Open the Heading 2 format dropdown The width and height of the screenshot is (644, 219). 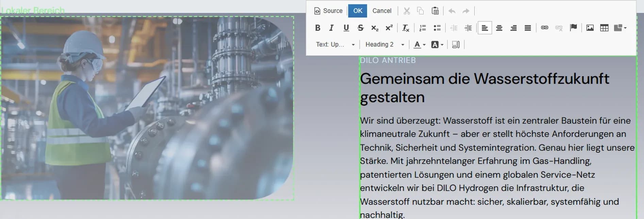pyautogui.click(x=384, y=45)
